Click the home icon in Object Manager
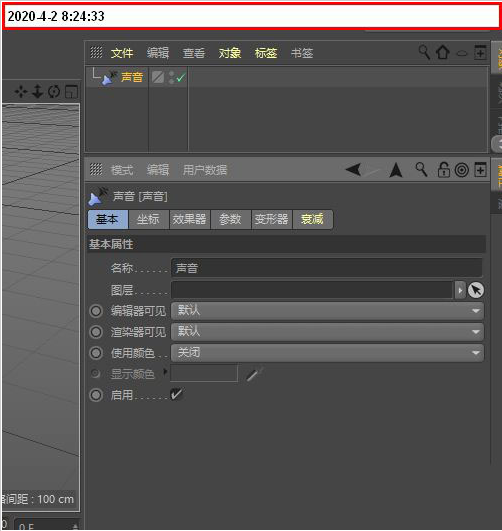 tap(442, 52)
